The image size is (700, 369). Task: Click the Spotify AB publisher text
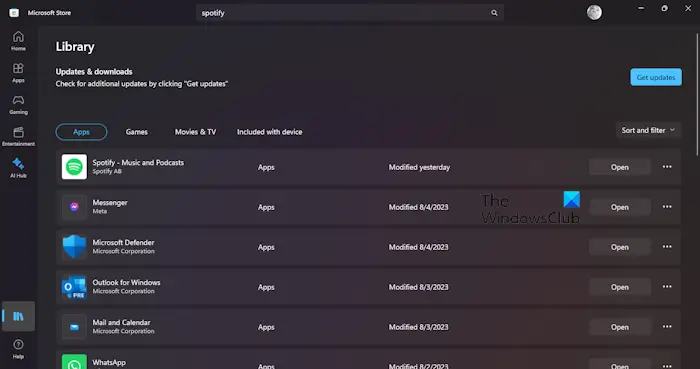(x=107, y=171)
